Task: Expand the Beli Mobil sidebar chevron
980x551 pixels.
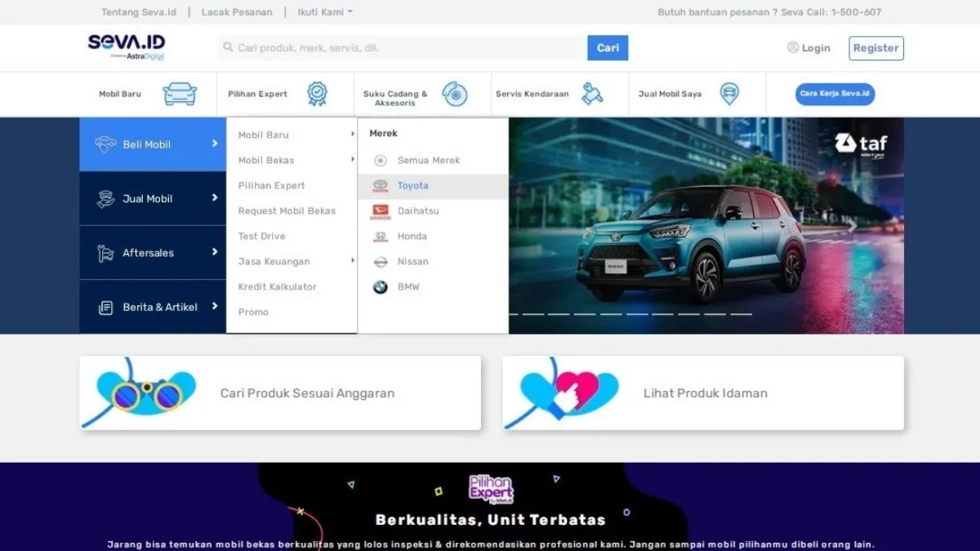Action: pos(215,143)
